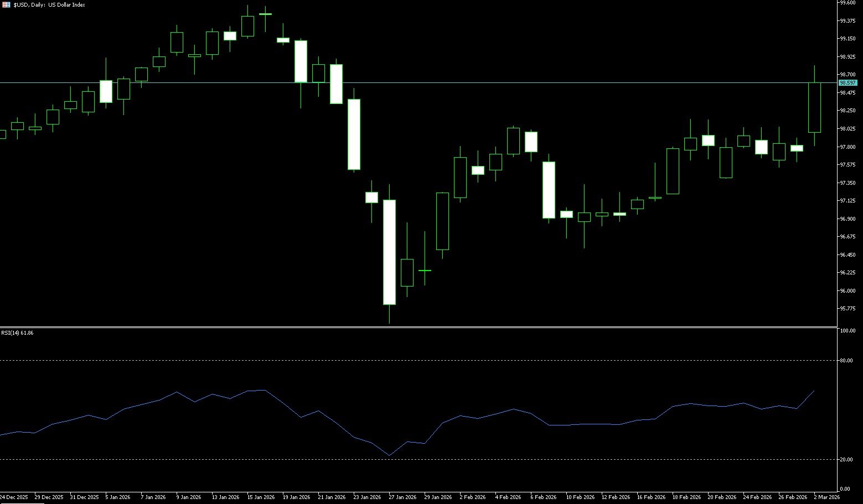Click the 99.600 price scale label
863x504 pixels.
pyautogui.click(x=848, y=3)
